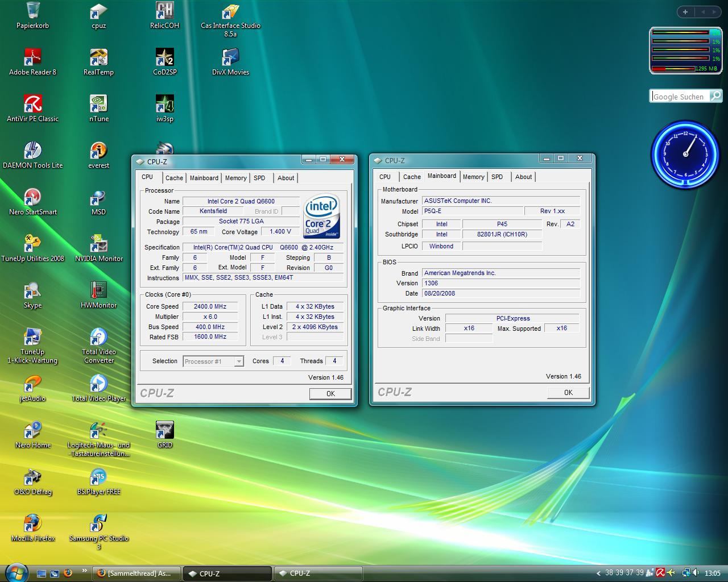
Task: Open Mainboard tab in the Processor CPU-Z window
Action: 204,178
